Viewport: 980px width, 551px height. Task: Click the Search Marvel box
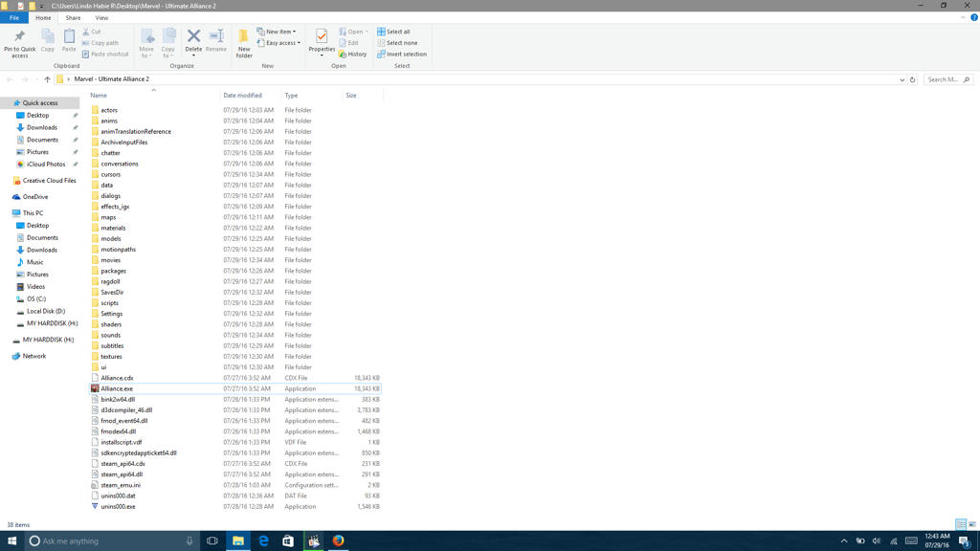(947, 80)
